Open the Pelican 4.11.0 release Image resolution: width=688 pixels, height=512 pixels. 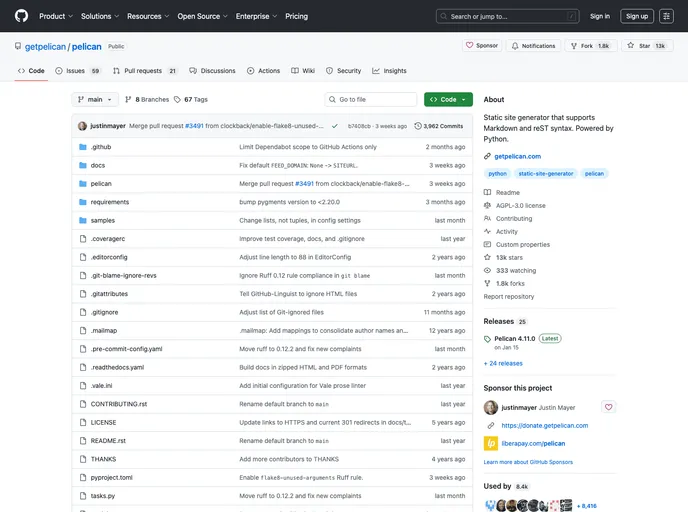coord(515,339)
